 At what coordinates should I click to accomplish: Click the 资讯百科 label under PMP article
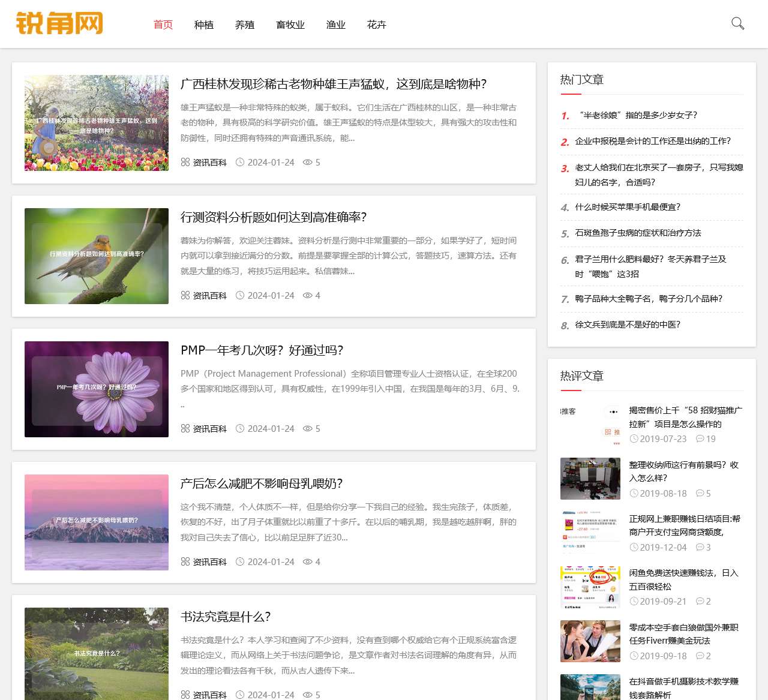pos(209,428)
